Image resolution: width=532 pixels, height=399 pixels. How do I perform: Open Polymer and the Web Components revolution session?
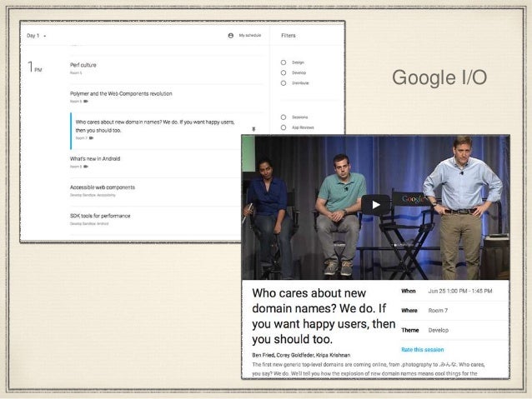(x=121, y=93)
